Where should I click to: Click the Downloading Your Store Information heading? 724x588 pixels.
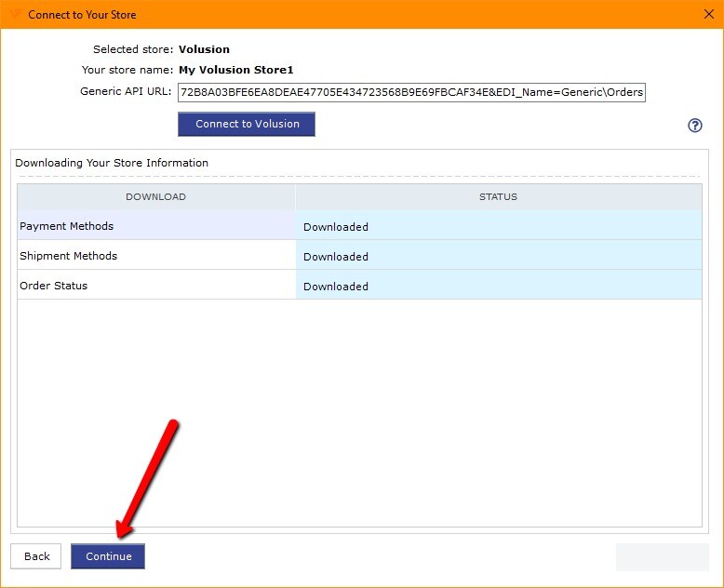[112, 163]
